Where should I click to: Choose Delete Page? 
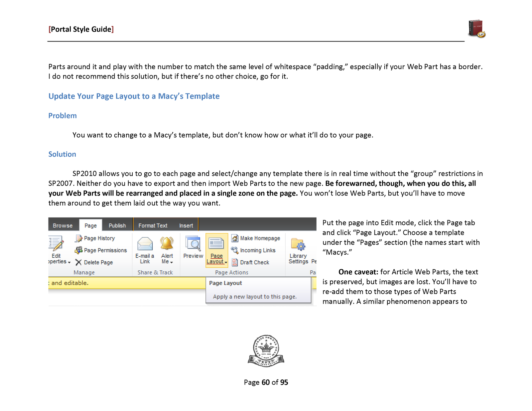click(x=98, y=262)
